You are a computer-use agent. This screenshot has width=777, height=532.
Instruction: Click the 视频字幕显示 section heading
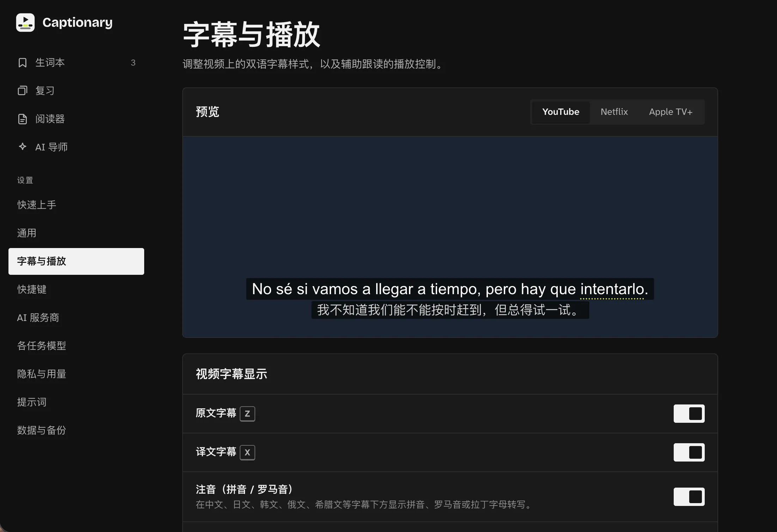[x=232, y=374]
